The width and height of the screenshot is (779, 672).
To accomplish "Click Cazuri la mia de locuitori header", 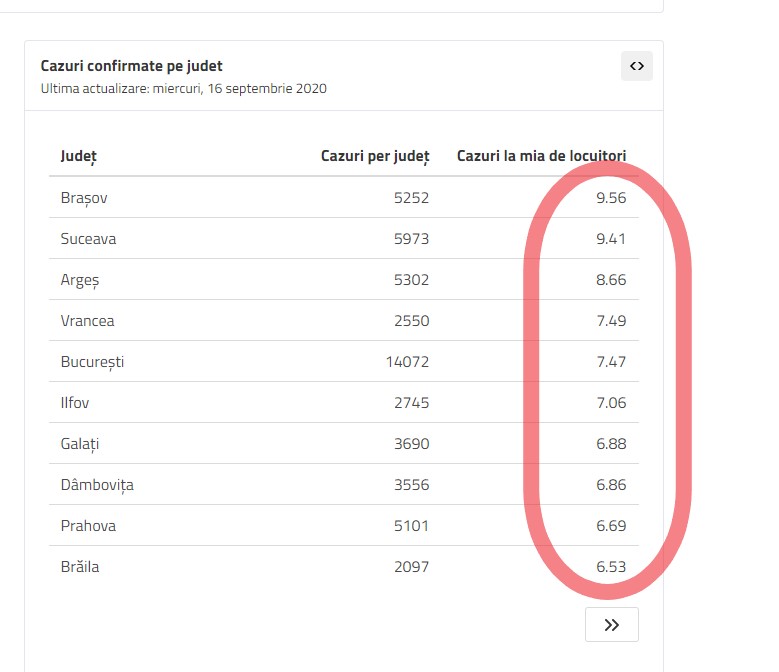I will click(x=541, y=156).
